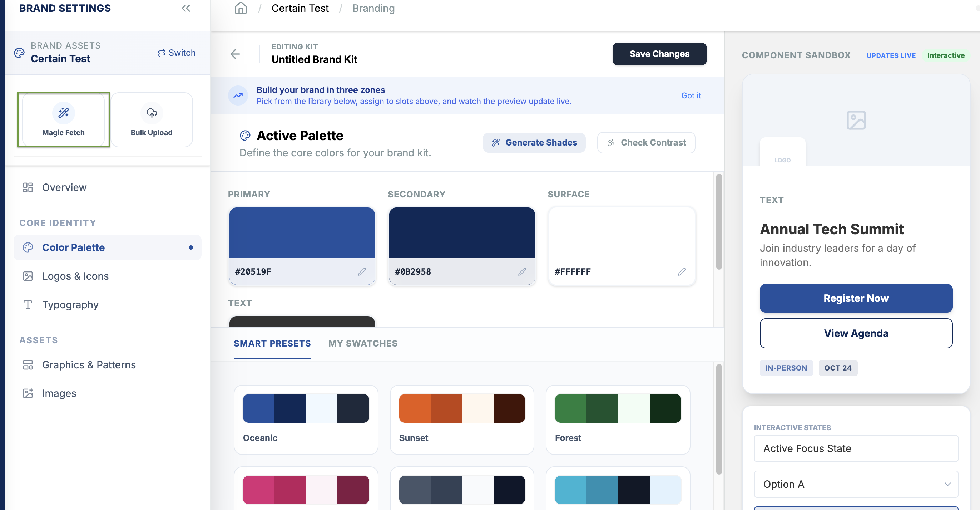This screenshot has height=510, width=980.
Task: Click the Interactive badge in sandbox header
Action: pos(946,55)
